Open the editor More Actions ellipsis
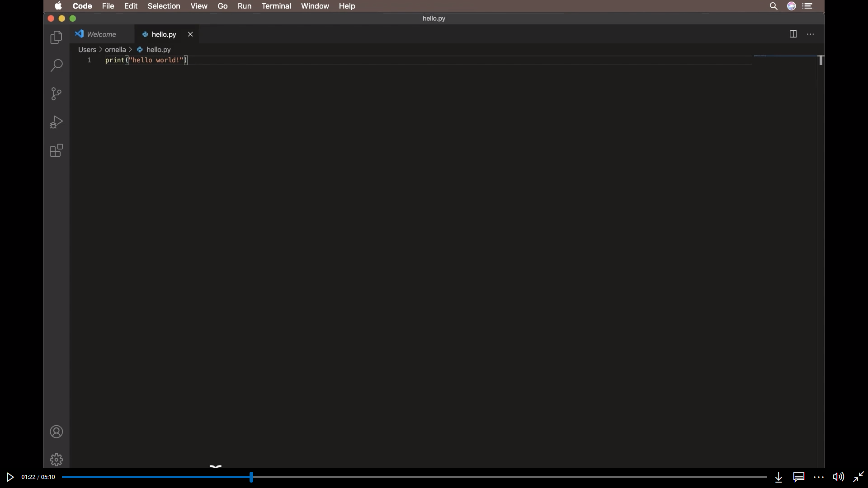868x488 pixels. 810,34
